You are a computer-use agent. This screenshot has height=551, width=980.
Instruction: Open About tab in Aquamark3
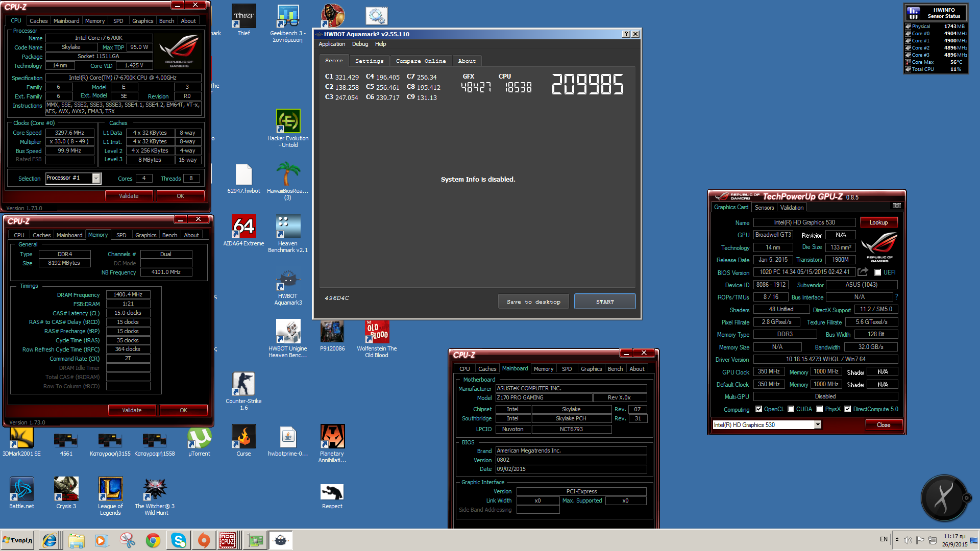pyautogui.click(x=467, y=61)
